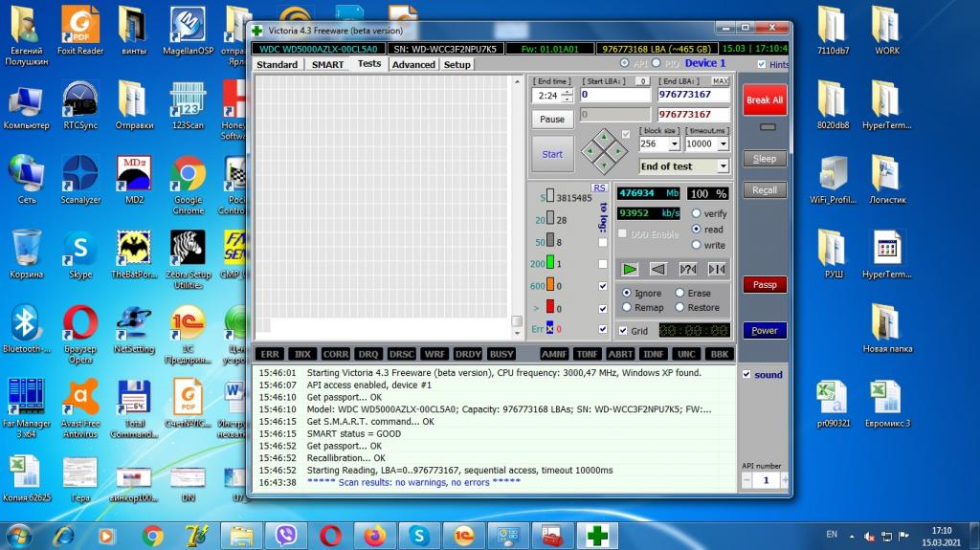Toggle log checkbox for 200 ms blocks
This screenshot has width=980, height=550.
click(x=603, y=264)
